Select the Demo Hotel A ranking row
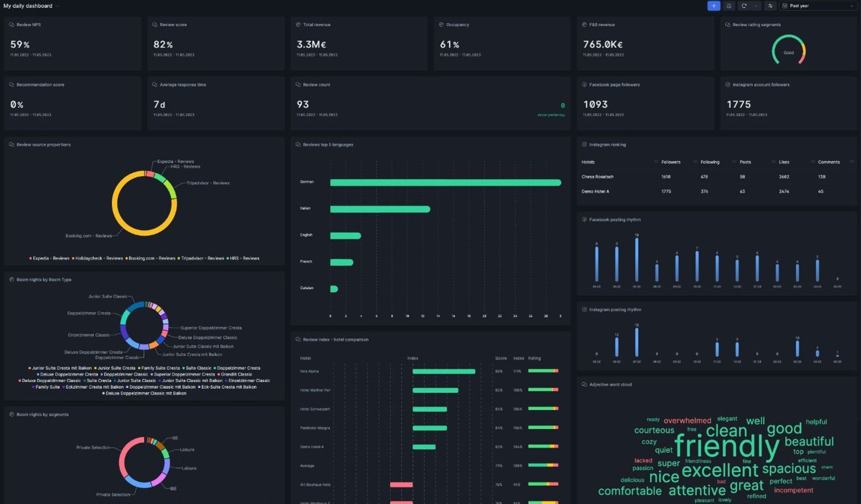 click(x=717, y=191)
